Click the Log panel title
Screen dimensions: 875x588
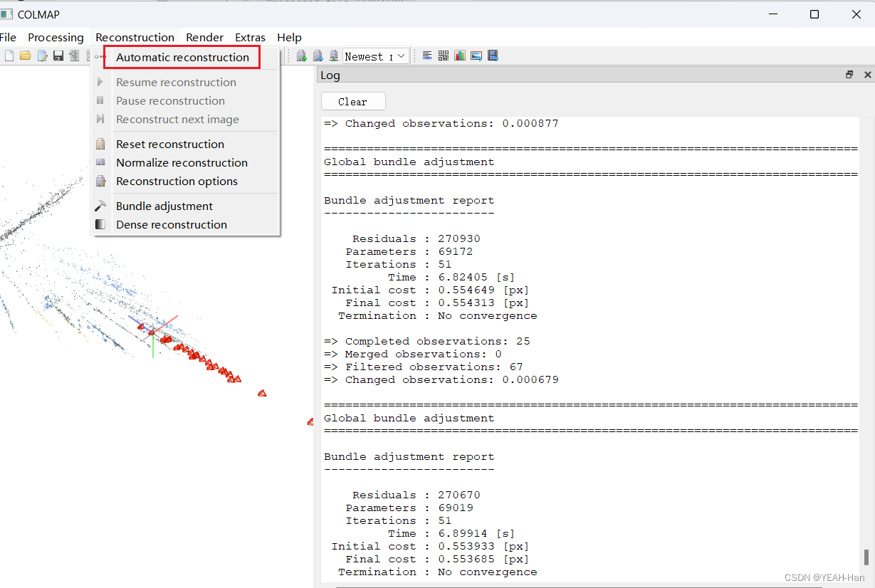coord(330,75)
